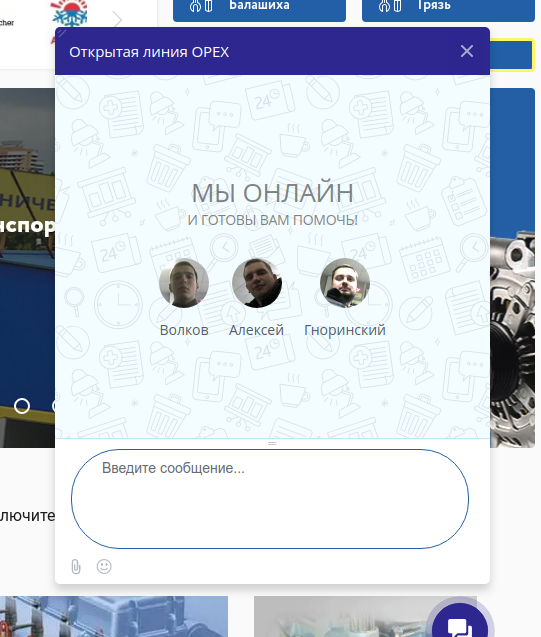This screenshot has width=541, height=637.
Task: Open the Балашиха location button
Action: click(x=260, y=9)
